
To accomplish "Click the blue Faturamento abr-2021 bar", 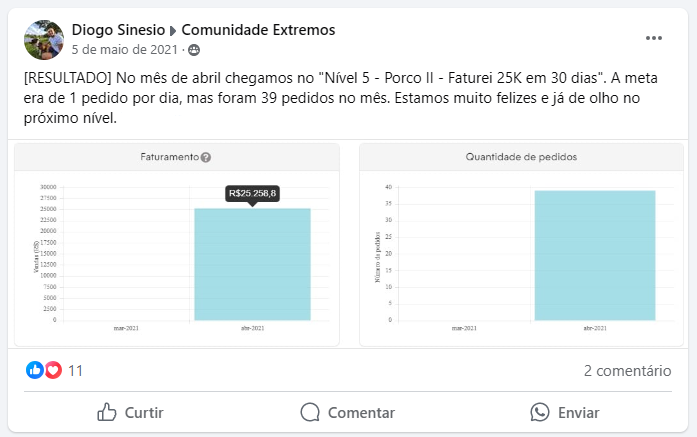I will [252, 264].
